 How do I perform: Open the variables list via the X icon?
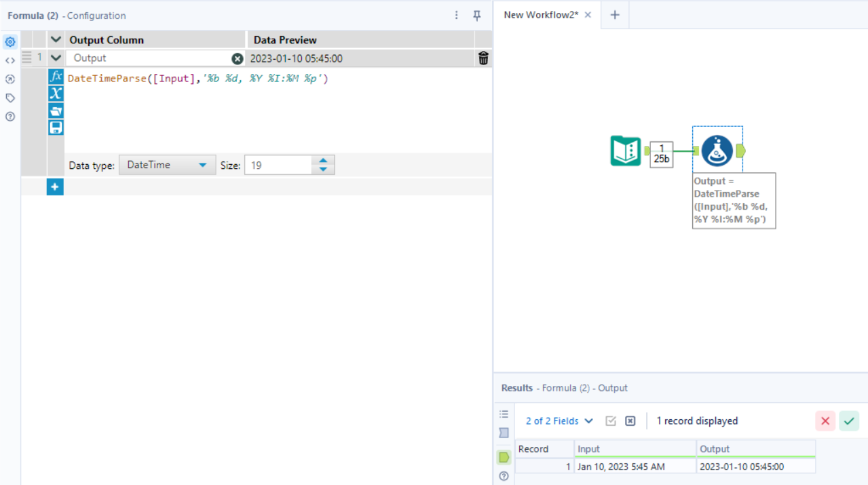[x=56, y=94]
